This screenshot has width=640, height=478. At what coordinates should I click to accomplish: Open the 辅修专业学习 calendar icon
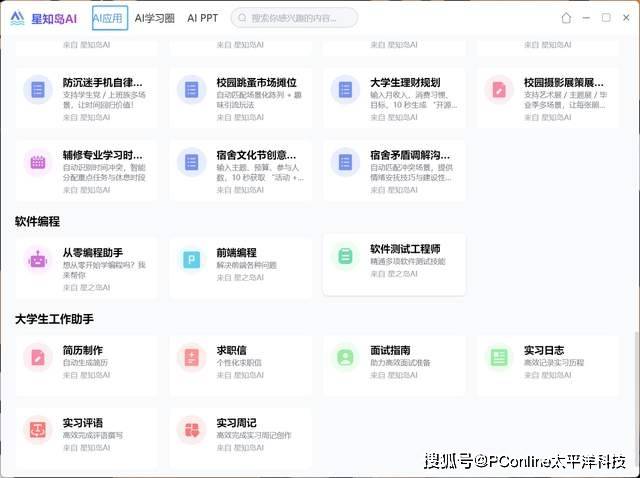pyautogui.click(x=38, y=162)
